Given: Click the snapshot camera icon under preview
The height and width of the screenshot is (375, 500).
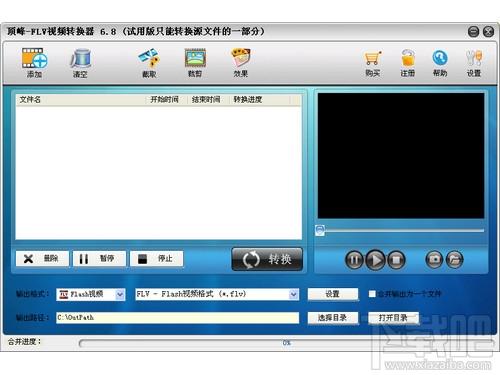Looking at the screenshot, I should point(434,259).
